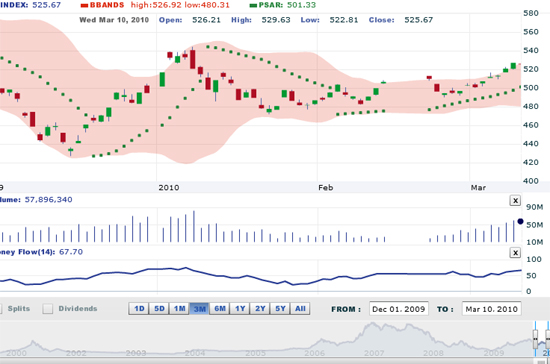Click the left range handle on overview timeline

click(x=535, y=339)
